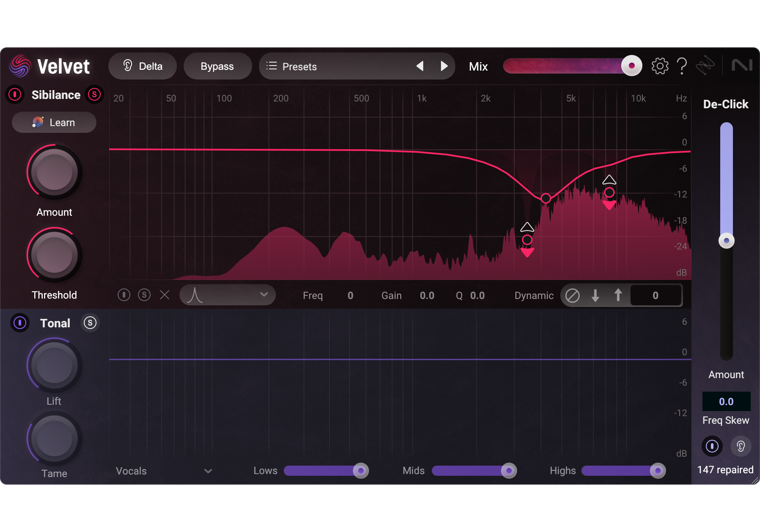
Task: Click the Learn button
Action: pyautogui.click(x=54, y=122)
